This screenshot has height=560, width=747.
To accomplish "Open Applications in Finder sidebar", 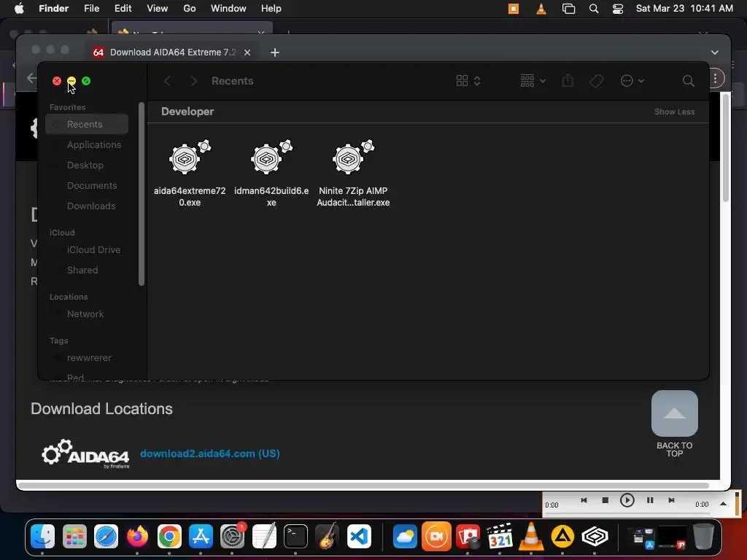I will [87, 145].
